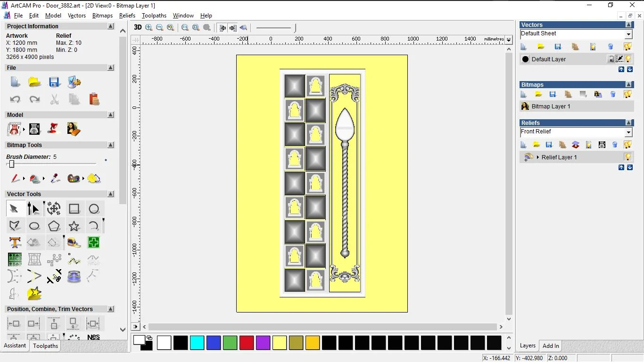Toggle visibility of Relief Layer 1
Viewport: 644px width, 362px height.
[x=628, y=157]
